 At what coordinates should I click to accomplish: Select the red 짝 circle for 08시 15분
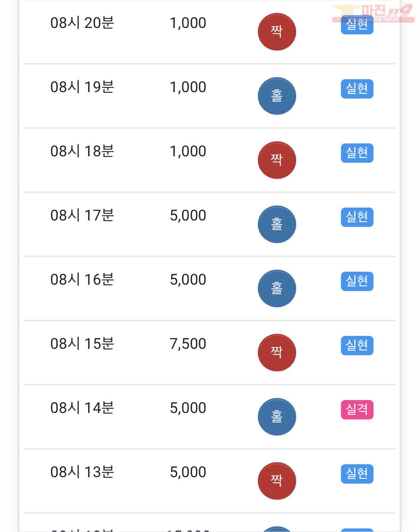(x=277, y=353)
